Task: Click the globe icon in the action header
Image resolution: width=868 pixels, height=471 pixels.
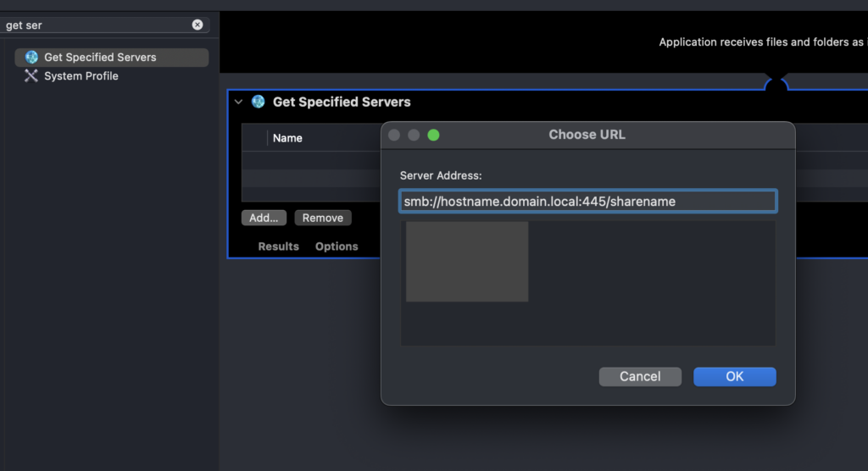Action: pyautogui.click(x=258, y=102)
